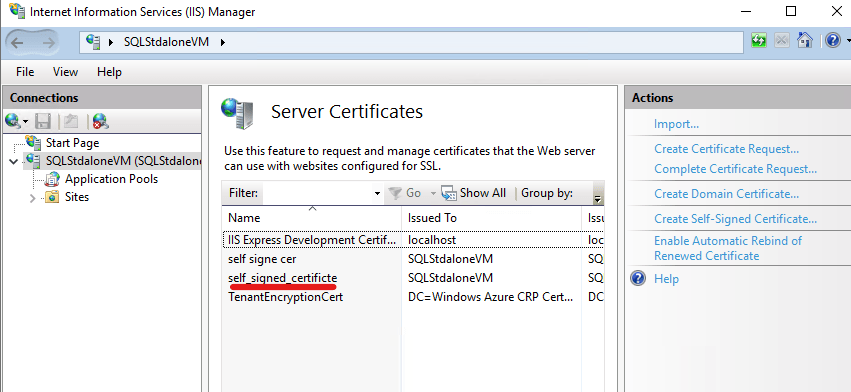This screenshot has height=392, width=851.
Task: Delete connection with globe X icon
Action: pos(100,121)
